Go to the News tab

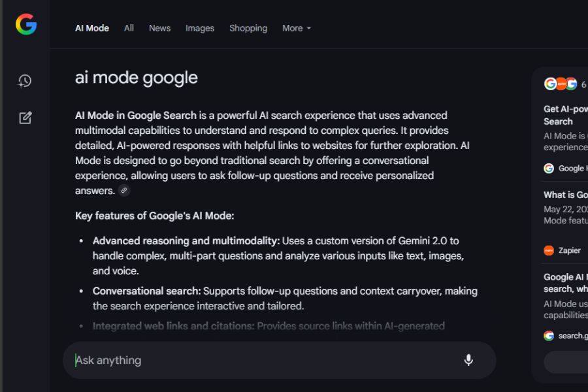tap(159, 28)
